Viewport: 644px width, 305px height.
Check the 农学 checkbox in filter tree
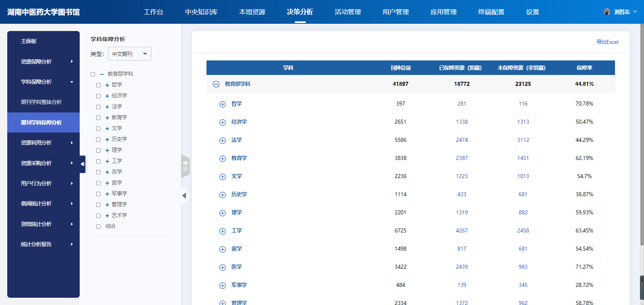[98, 172]
